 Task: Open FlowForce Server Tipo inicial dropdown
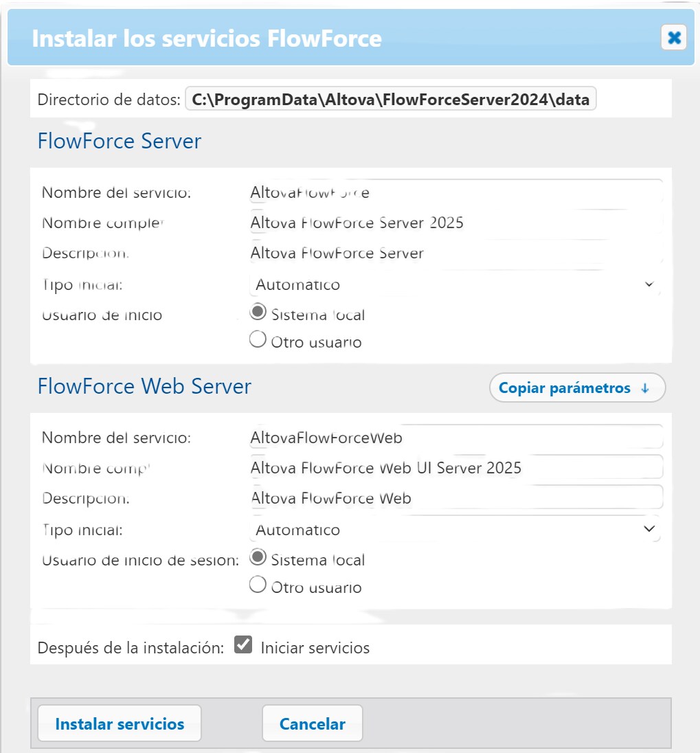click(455, 284)
